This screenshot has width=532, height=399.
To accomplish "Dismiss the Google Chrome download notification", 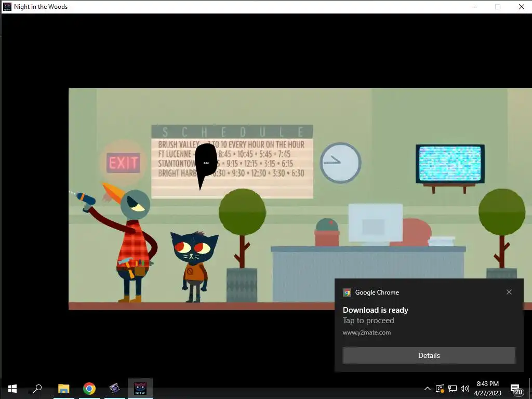I will (x=509, y=292).
